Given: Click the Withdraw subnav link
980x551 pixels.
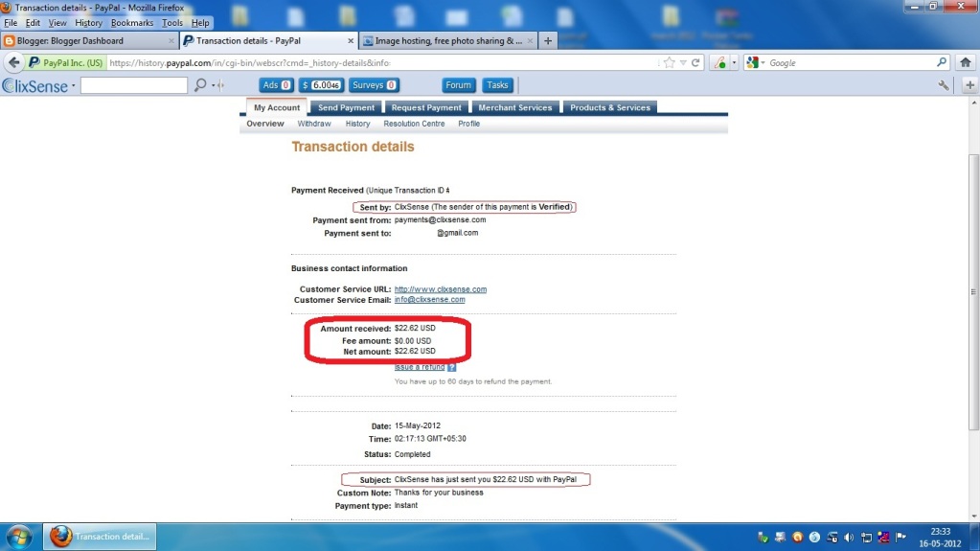Looking at the screenshot, I should (x=314, y=124).
